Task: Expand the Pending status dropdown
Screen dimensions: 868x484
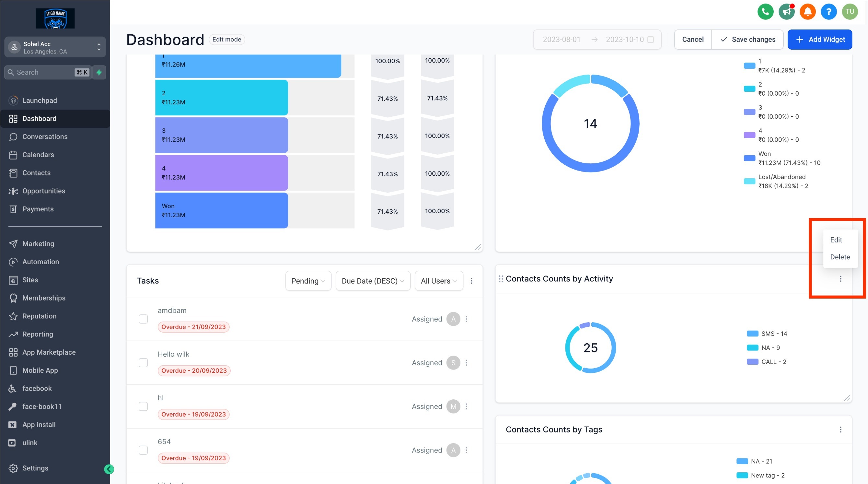Action: pyautogui.click(x=308, y=281)
